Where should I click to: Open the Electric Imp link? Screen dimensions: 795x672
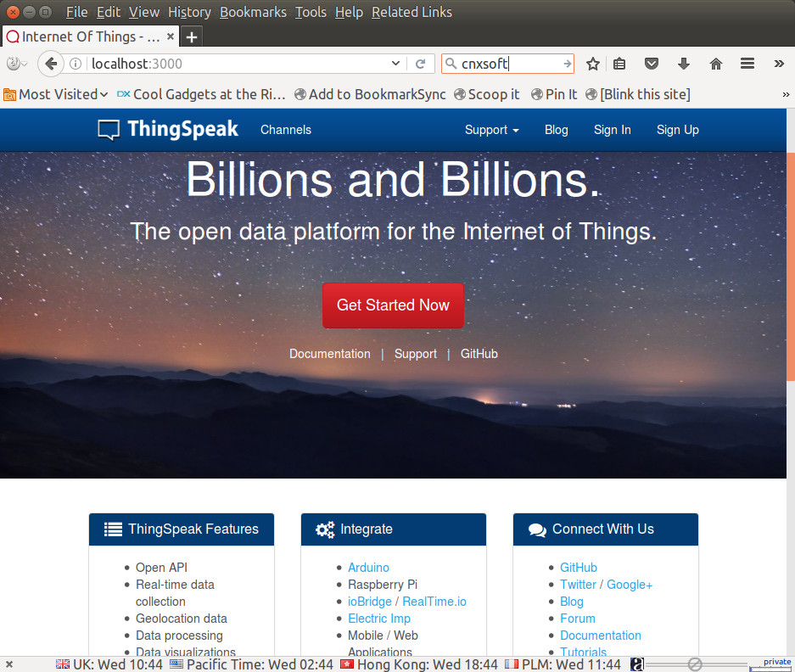coord(379,619)
